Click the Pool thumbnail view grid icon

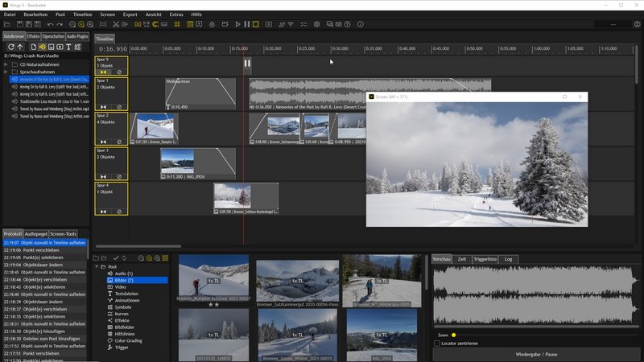tap(165, 258)
